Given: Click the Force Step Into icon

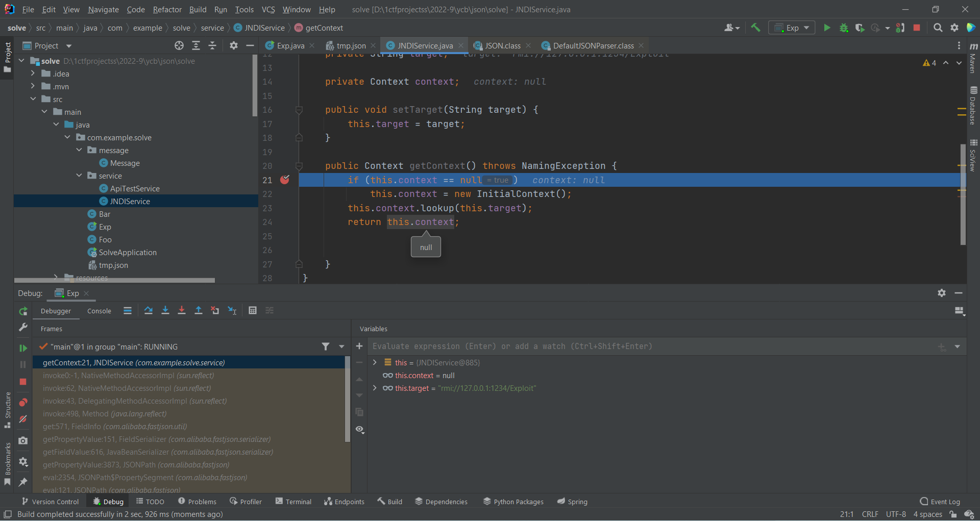Looking at the screenshot, I should point(182,310).
